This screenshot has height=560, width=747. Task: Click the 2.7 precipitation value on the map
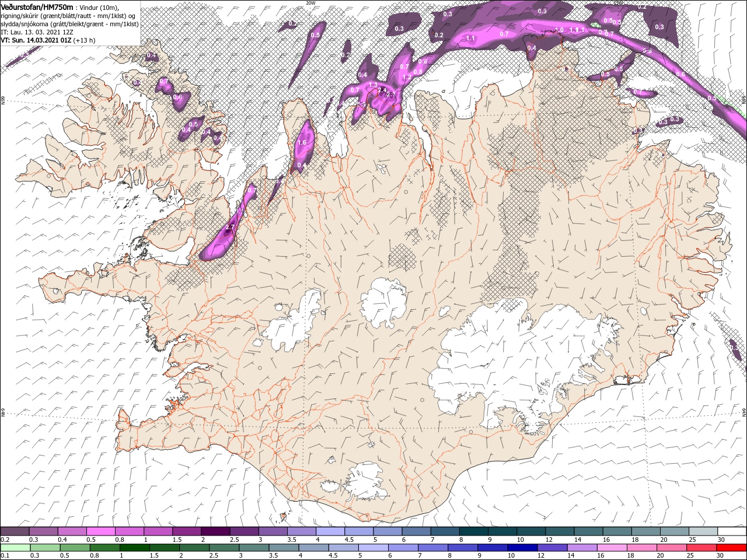click(229, 228)
